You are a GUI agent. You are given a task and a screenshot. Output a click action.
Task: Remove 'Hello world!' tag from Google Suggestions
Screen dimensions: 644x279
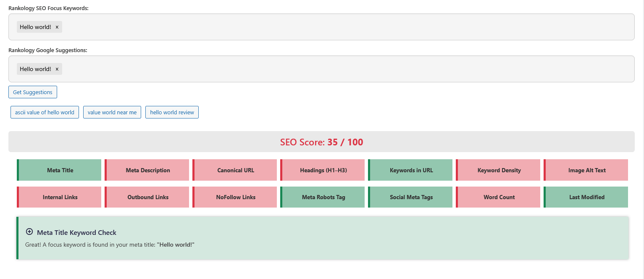coord(57,69)
